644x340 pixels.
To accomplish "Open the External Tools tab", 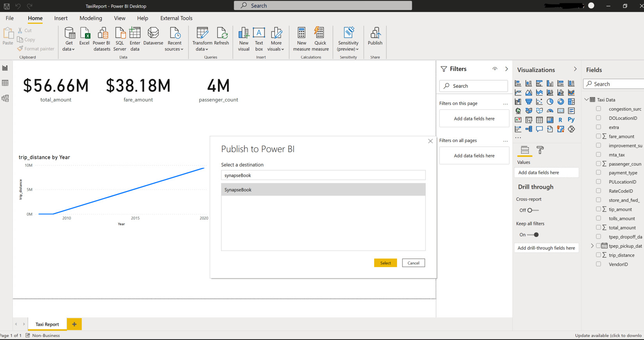I will pyautogui.click(x=176, y=18).
